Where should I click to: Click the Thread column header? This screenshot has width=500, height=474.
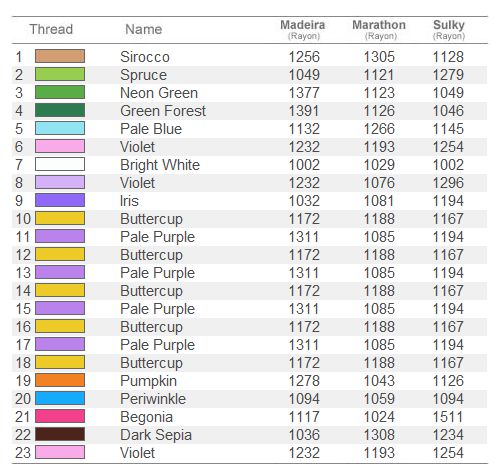click(x=51, y=29)
